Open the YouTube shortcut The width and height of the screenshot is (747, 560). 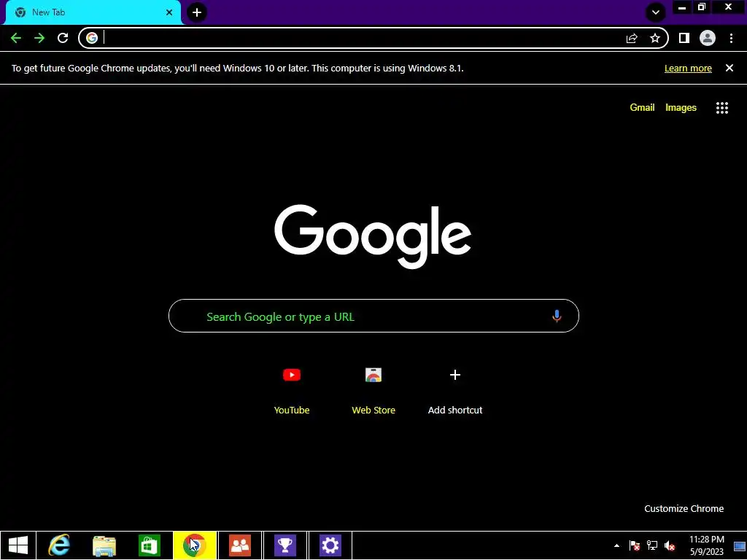point(292,391)
